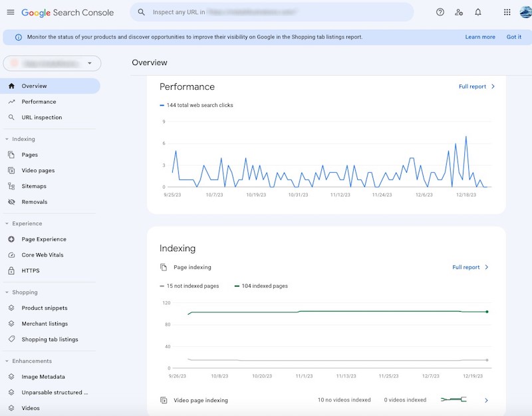Image resolution: width=532 pixels, height=416 pixels.
Task: Click the Removals icon in sidebar
Action: point(11,202)
